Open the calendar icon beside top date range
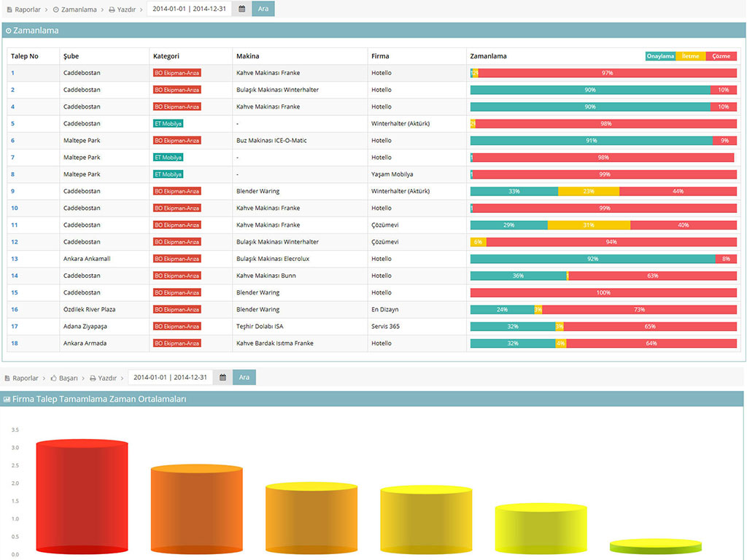This screenshot has width=747, height=560. [x=241, y=9]
